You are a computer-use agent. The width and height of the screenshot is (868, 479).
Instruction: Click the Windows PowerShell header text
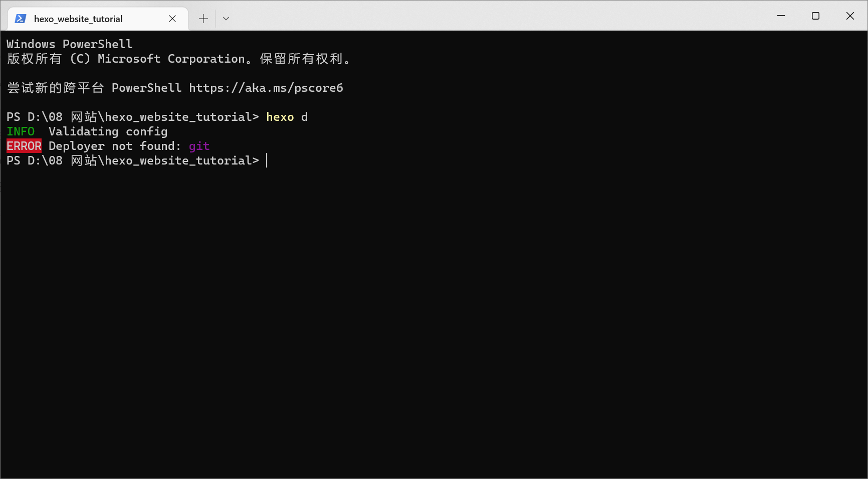[x=69, y=44]
